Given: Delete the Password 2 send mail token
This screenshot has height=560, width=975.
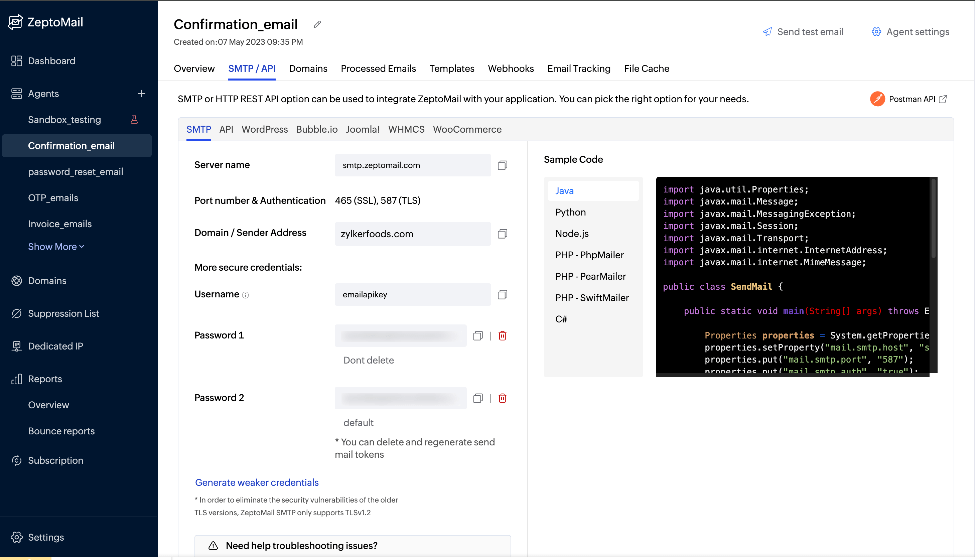Looking at the screenshot, I should 502,398.
